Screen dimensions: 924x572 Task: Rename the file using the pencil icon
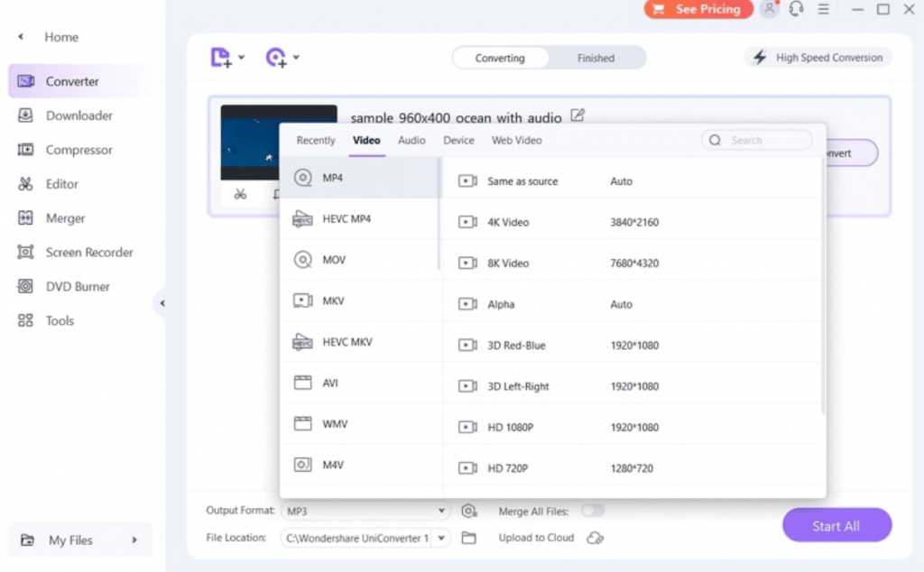(x=577, y=115)
